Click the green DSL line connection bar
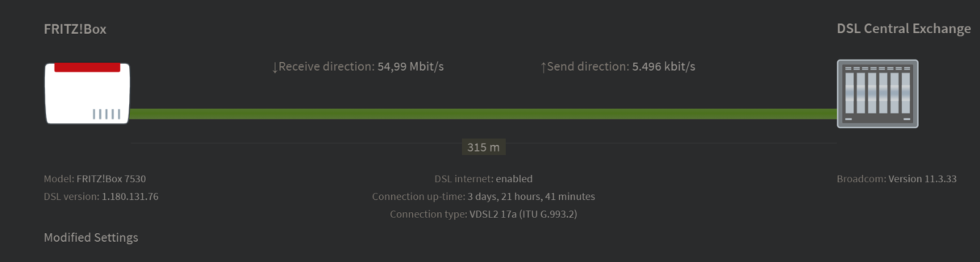 click(483, 114)
